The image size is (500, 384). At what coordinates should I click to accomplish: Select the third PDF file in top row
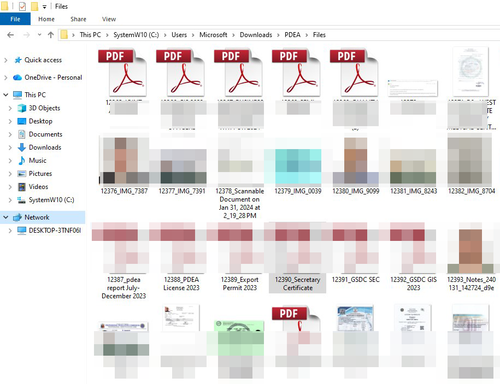click(239, 73)
